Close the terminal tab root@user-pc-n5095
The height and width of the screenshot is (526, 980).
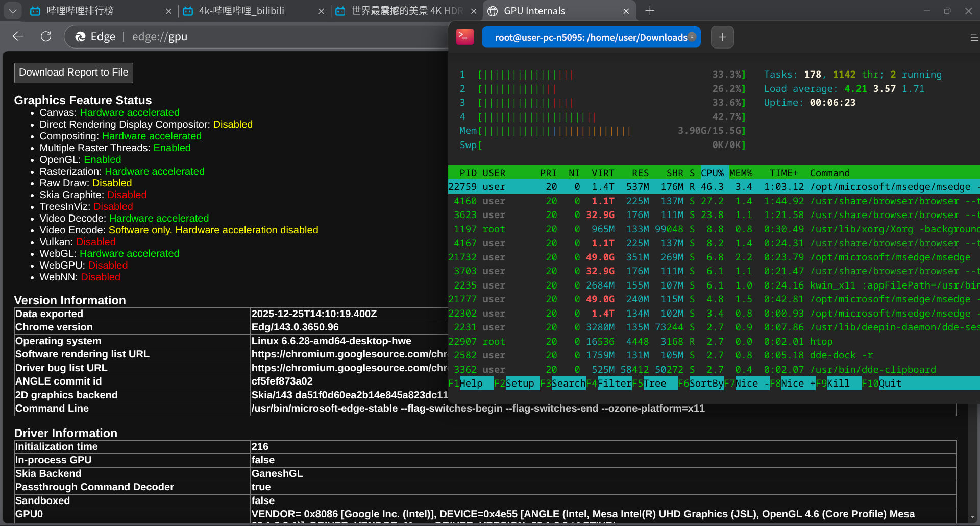point(692,37)
